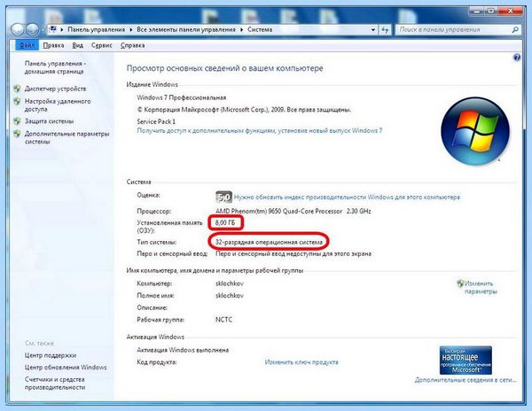
Task: Click shield icon beside Настройка удаленного доступа
Action: click(17, 101)
